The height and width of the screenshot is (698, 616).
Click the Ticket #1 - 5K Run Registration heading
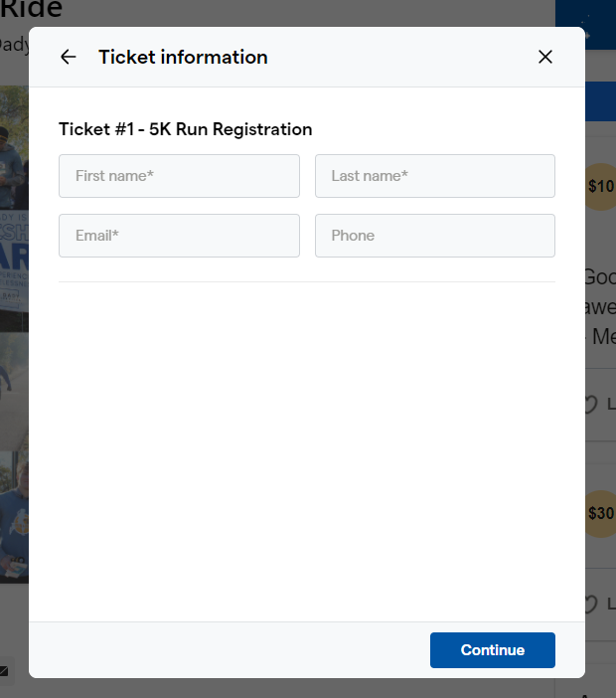tap(186, 129)
